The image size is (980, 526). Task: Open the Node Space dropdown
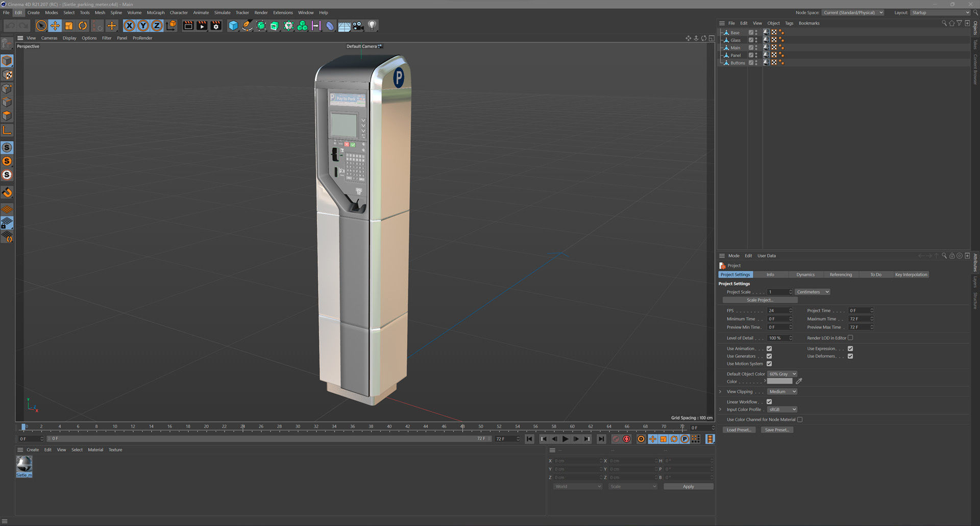[853, 13]
